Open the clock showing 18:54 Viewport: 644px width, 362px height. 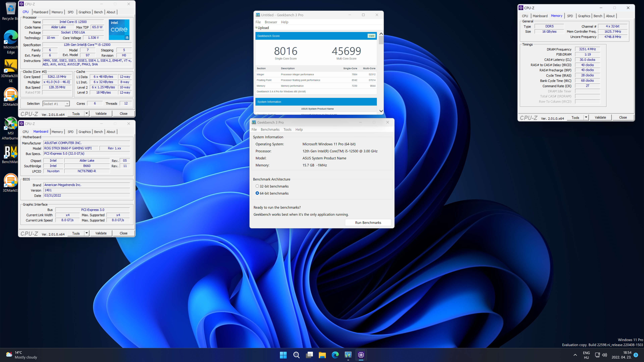coord(622,355)
